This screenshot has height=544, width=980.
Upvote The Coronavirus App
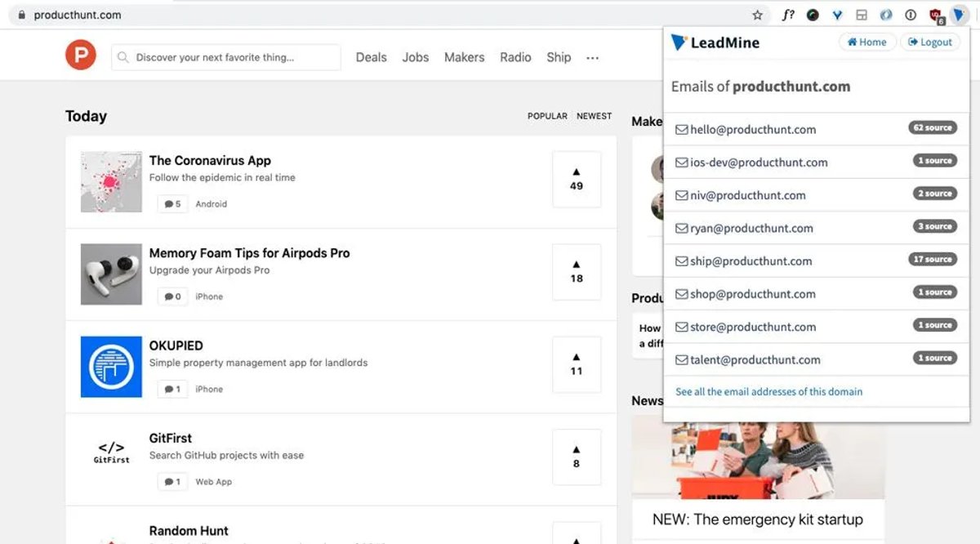tap(577, 179)
